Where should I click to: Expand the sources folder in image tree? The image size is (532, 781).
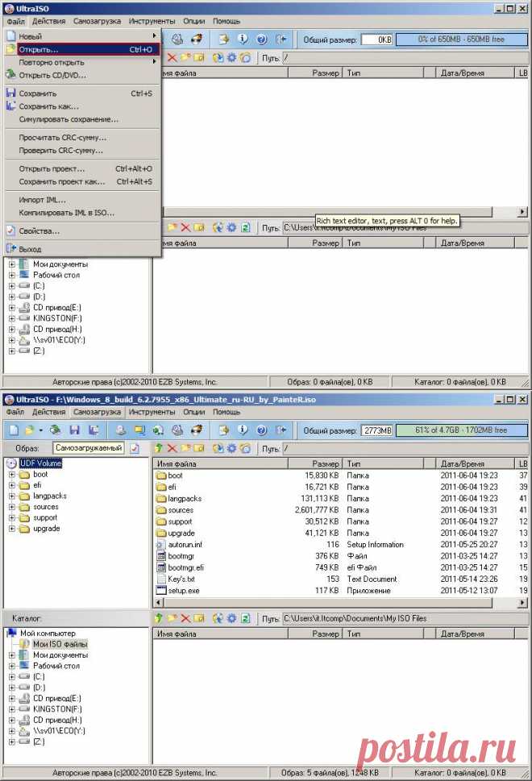click(12, 507)
